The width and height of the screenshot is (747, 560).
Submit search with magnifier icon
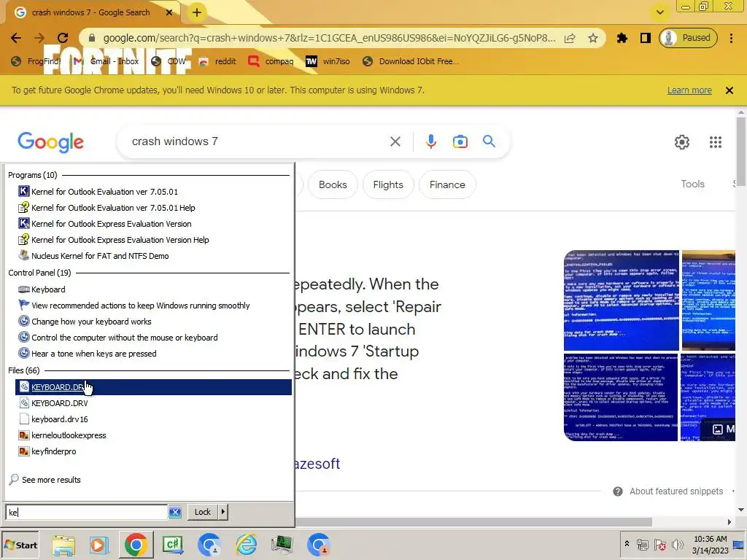click(x=489, y=141)
